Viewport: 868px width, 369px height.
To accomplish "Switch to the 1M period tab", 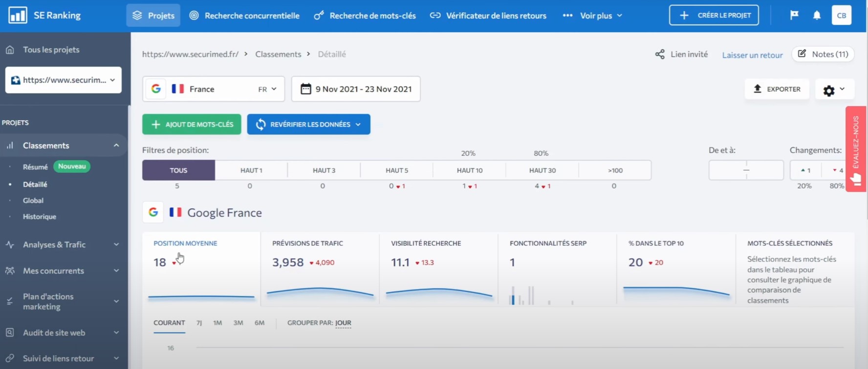I will (x=217, y=323).
